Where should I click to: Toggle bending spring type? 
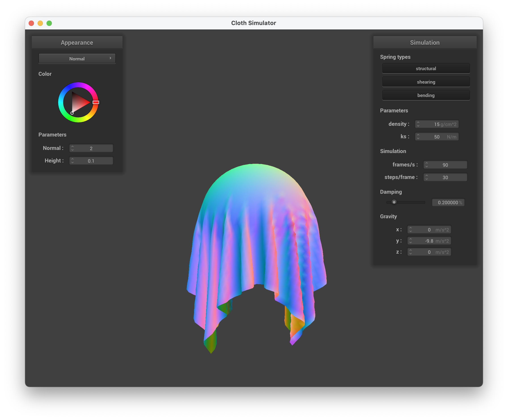point(426,95)
